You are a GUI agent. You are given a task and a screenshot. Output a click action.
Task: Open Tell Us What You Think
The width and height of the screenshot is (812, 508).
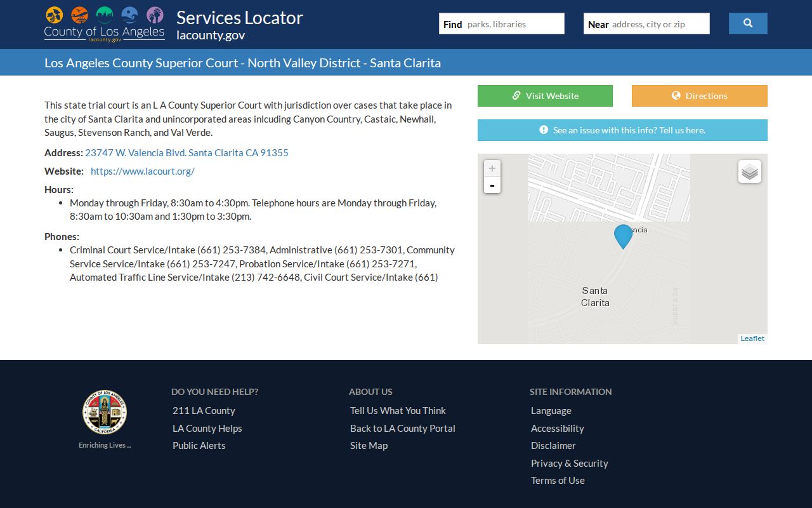tap(398, 411)
